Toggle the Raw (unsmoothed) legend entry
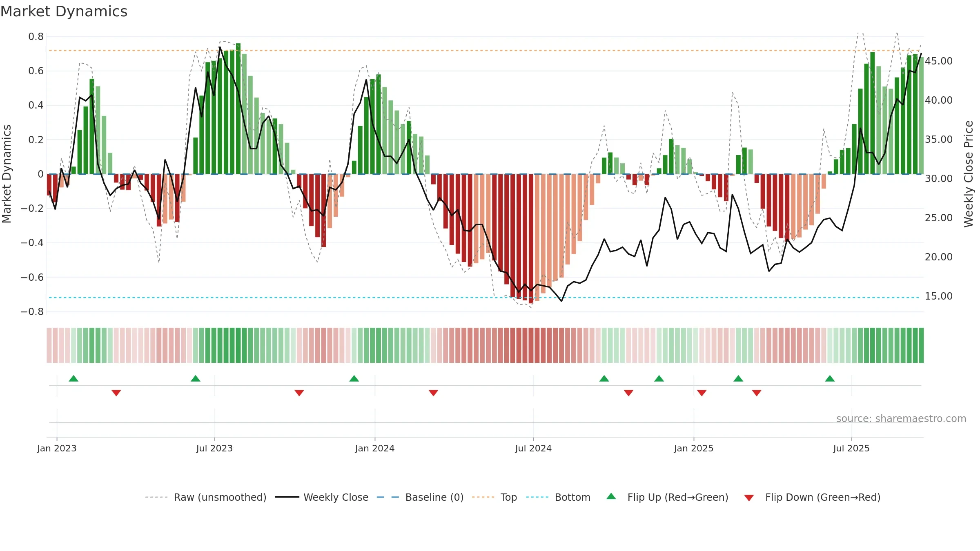Viewport: 980px width, 551px height. pos(206,497)
